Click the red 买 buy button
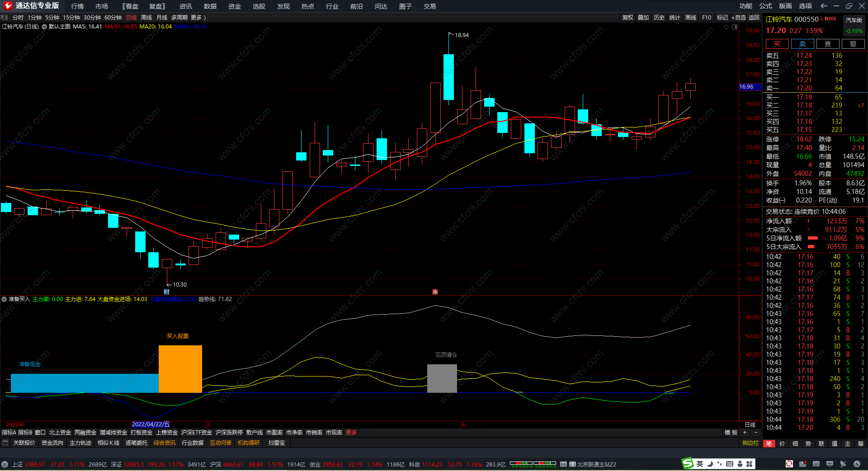868x471 pixels. (777, 44)
